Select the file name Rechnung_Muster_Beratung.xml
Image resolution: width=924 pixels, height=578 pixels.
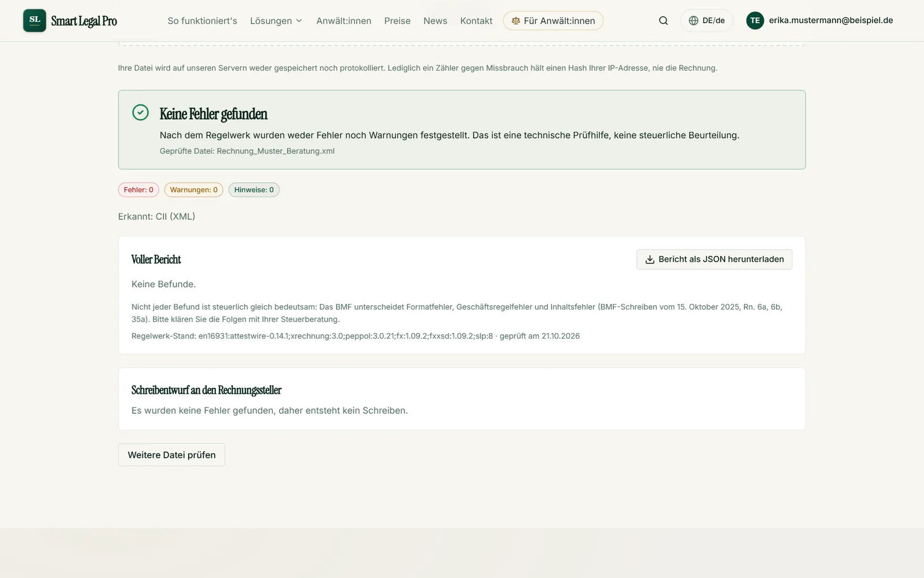(275, 151)
